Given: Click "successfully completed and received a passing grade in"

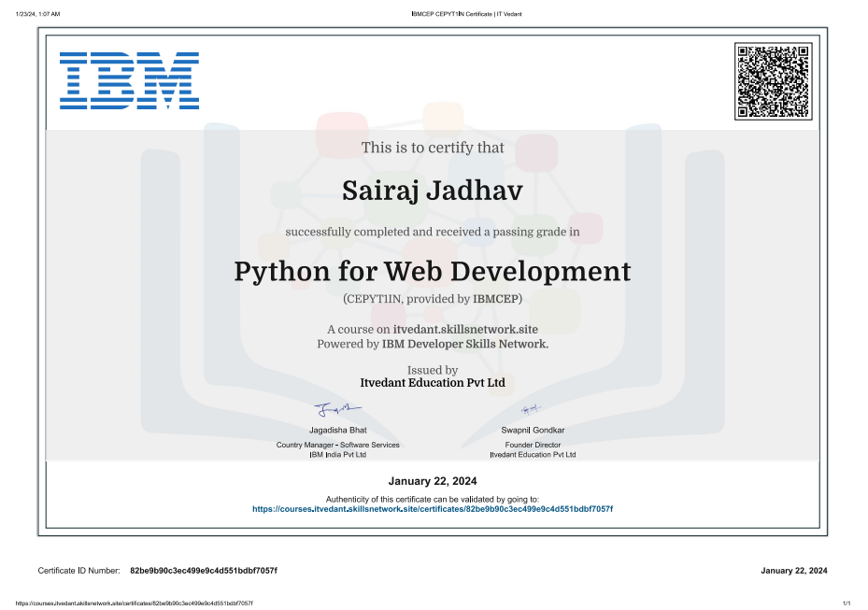Looking at the screenshot, I should (x=433, y=232).
